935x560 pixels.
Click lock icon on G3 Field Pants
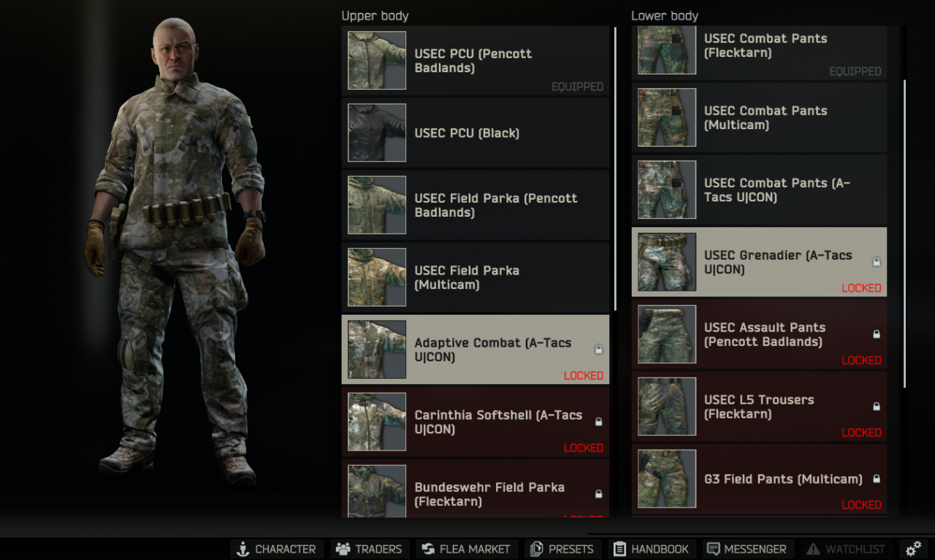[876, 479]
